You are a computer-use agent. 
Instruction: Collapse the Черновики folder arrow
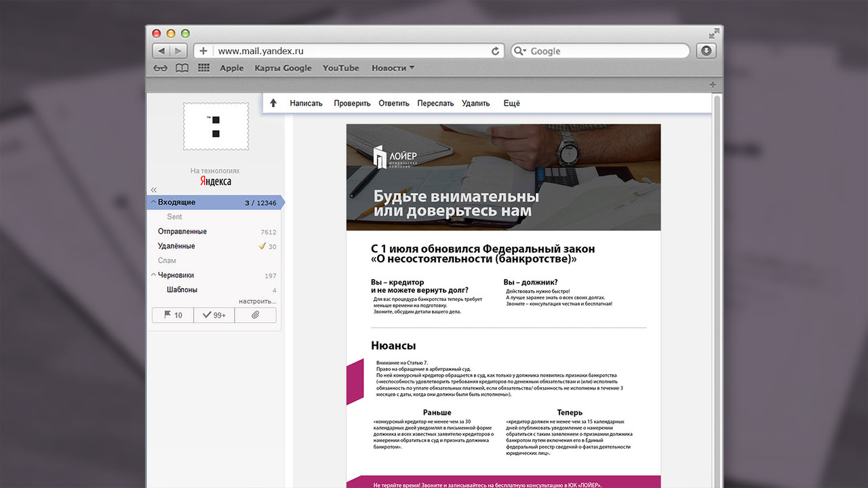(x=153, y=275)
